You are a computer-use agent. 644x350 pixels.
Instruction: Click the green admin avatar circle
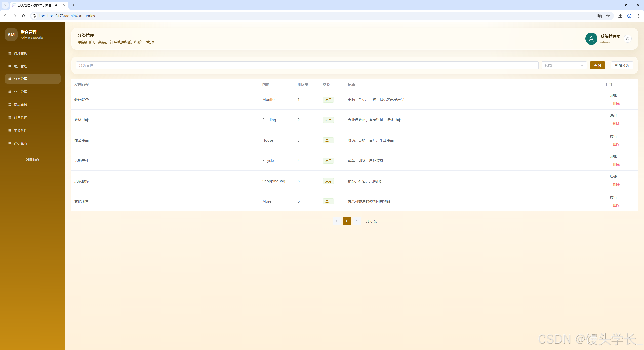(x=591, y=39)
